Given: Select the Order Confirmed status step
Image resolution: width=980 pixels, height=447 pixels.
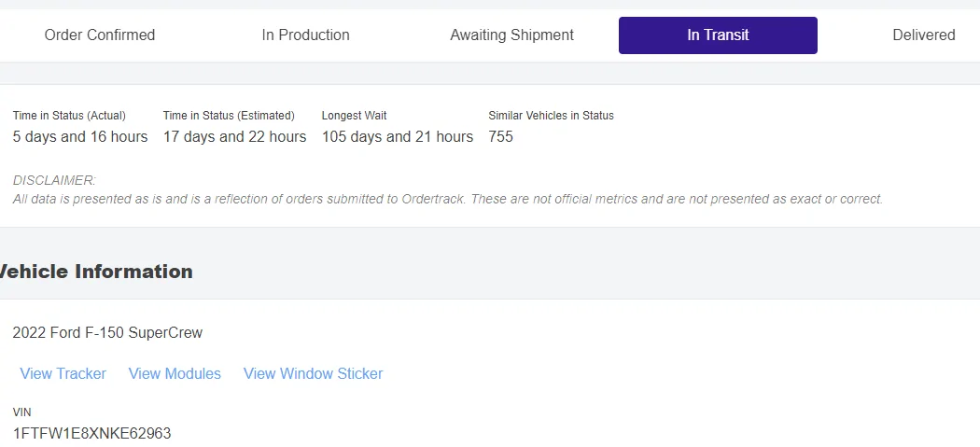Looking at the screenshot, I should coord(100,35).
